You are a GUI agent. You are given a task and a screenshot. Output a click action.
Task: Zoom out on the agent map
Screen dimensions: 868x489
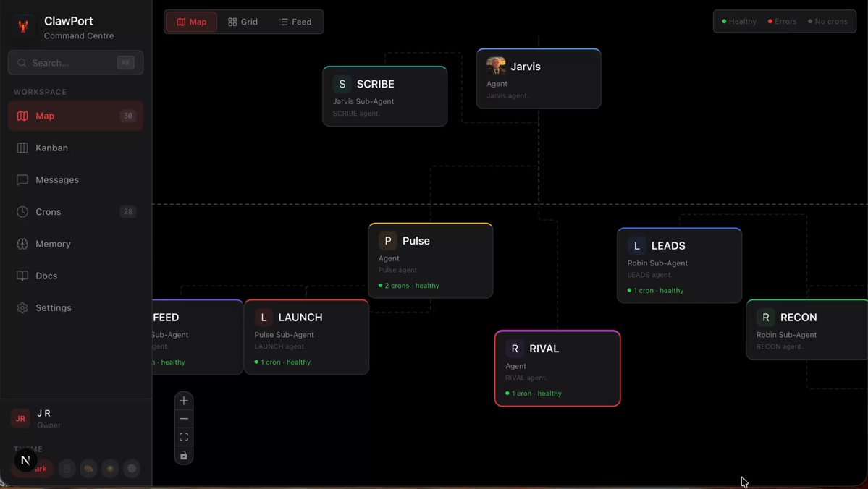coord(183,418)
